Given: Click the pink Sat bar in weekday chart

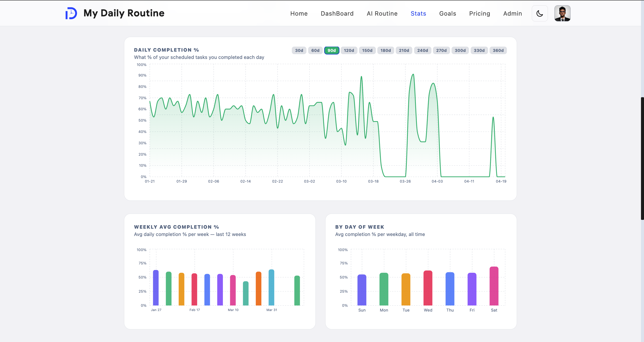Looking at the screenshot, I should [494, 286].
